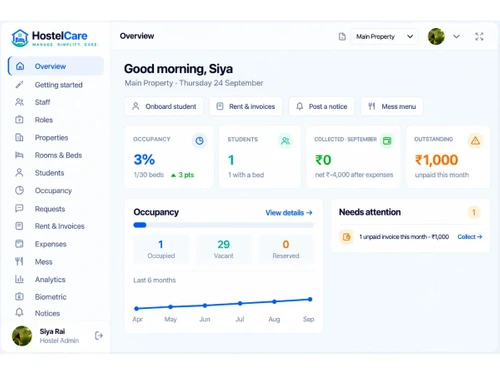Toggle fullscreen with the expand icon

[x=479, y=37]
